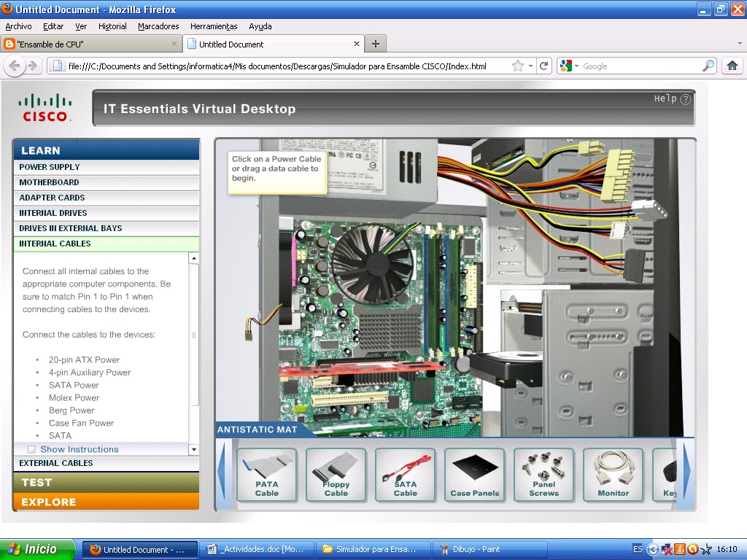Pick the SATA Cable from the tray

pos(405,475)
